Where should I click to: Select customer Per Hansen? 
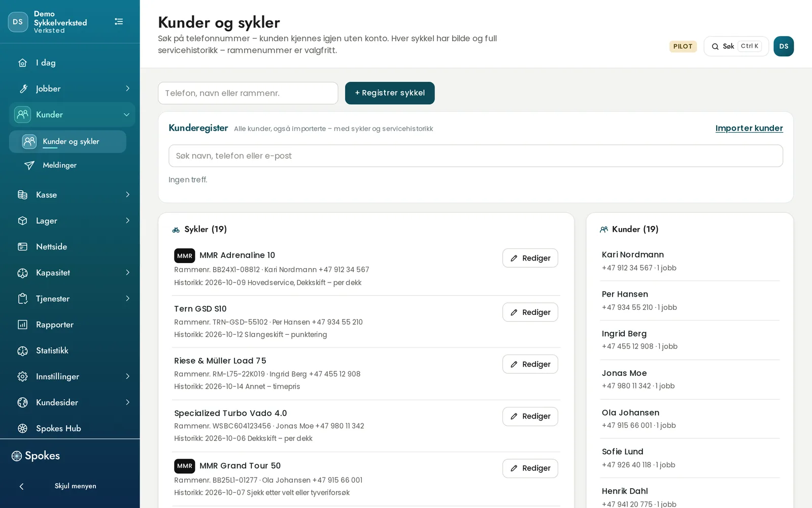click(x=690, y=300)
